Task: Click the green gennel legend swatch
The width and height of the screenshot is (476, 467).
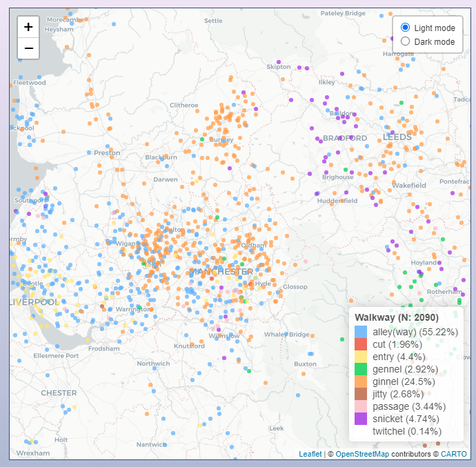Action: pyautogui.click(x=361, y=369)
